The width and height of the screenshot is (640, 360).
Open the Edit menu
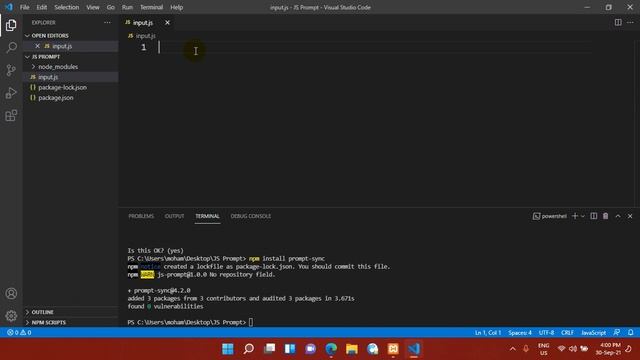point(42,7)
